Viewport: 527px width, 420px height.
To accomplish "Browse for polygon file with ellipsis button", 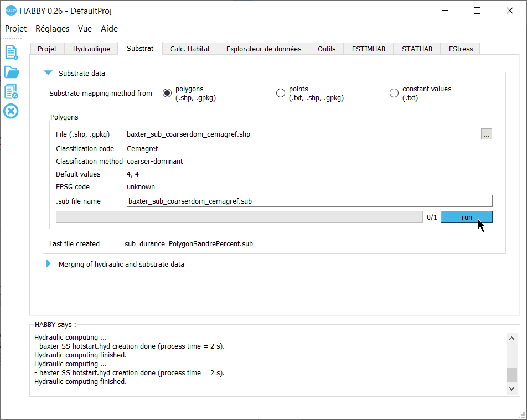I will point(486,134).
